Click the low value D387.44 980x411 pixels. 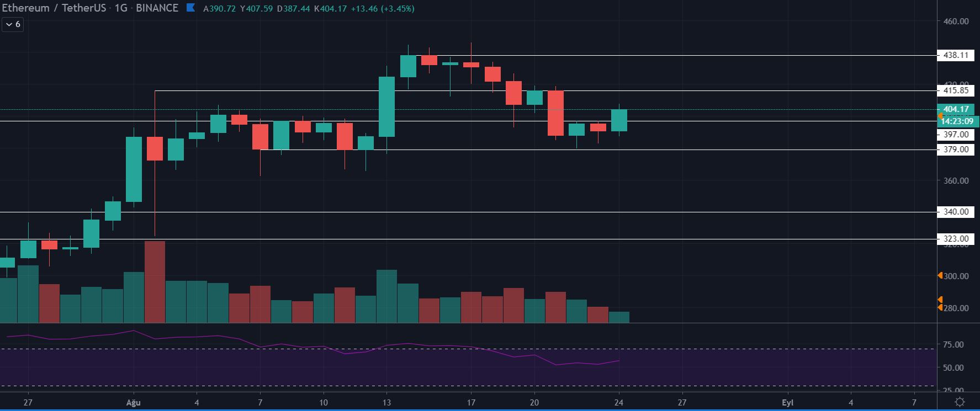click(293, 9)
